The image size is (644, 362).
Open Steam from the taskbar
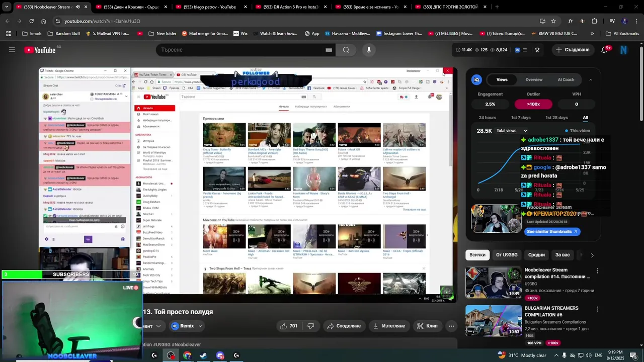(x=203, y=355)
